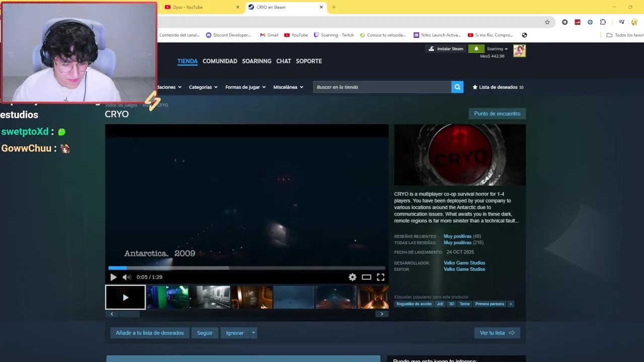Enter fullscreen on the trailer
Image resolution: width=644 pixels, height=362 pixels.
click(380, 277)
